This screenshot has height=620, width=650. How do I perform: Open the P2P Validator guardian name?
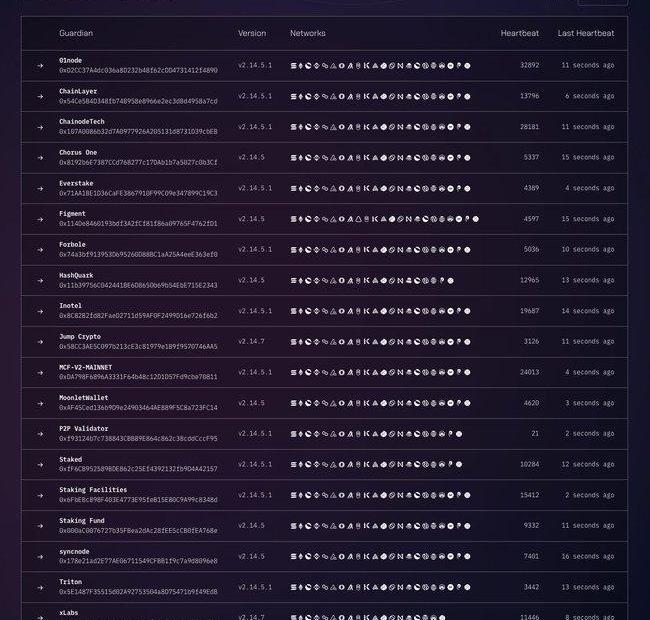[84, 429]
